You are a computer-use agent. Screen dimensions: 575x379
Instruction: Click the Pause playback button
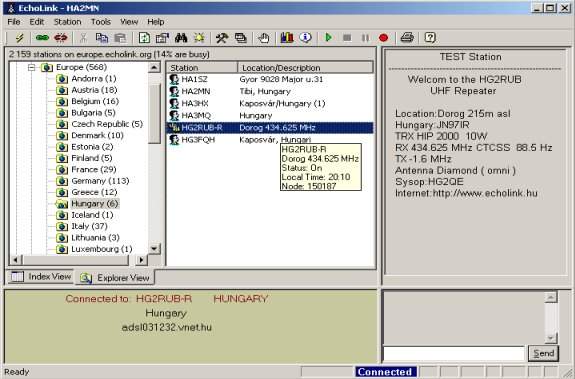tap(365, 38)
